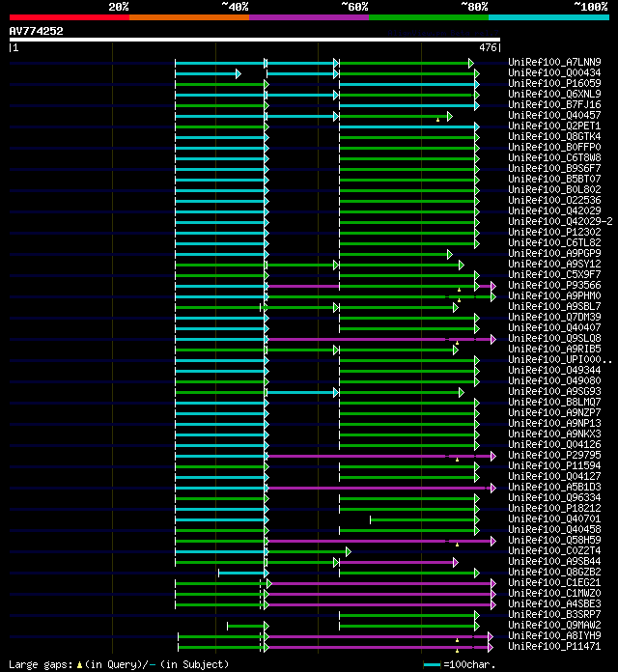The image size is (618, 672).
Task: Select the UniRef100_B3SRP7 label
Action: 554,614
